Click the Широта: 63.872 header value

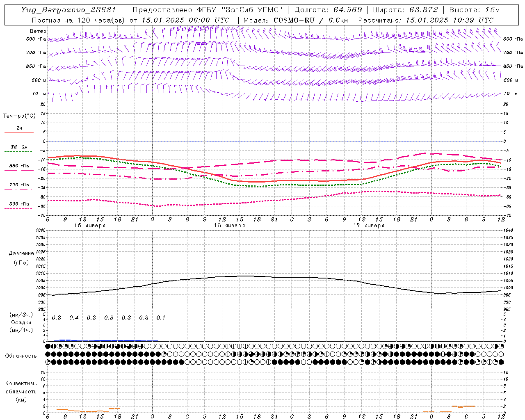(405, 10)
